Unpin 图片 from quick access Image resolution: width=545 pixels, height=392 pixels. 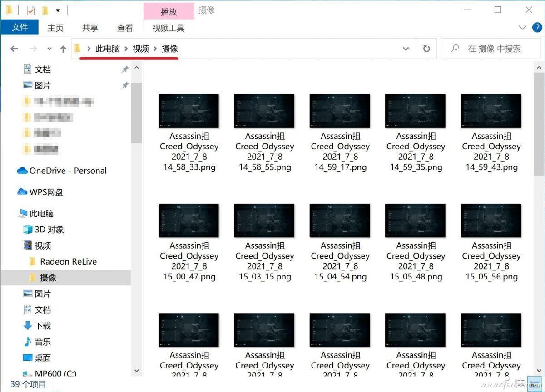(x=125, y=85)
